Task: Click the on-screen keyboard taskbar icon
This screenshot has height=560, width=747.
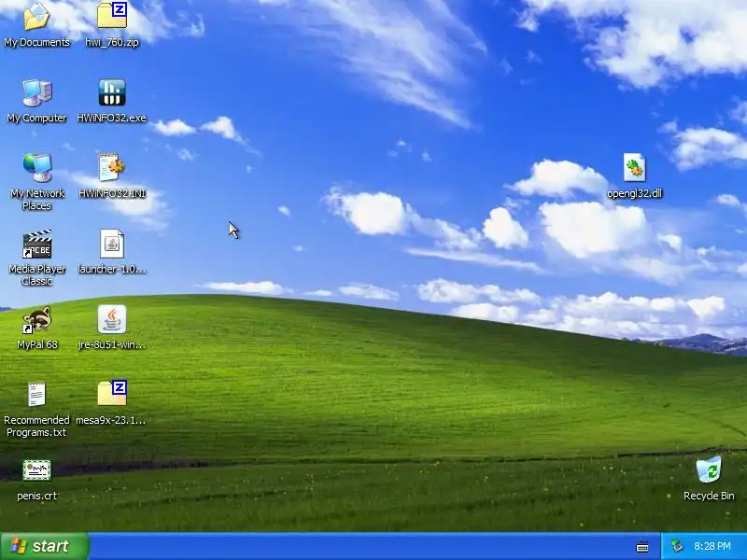Action: coord(642,547)
